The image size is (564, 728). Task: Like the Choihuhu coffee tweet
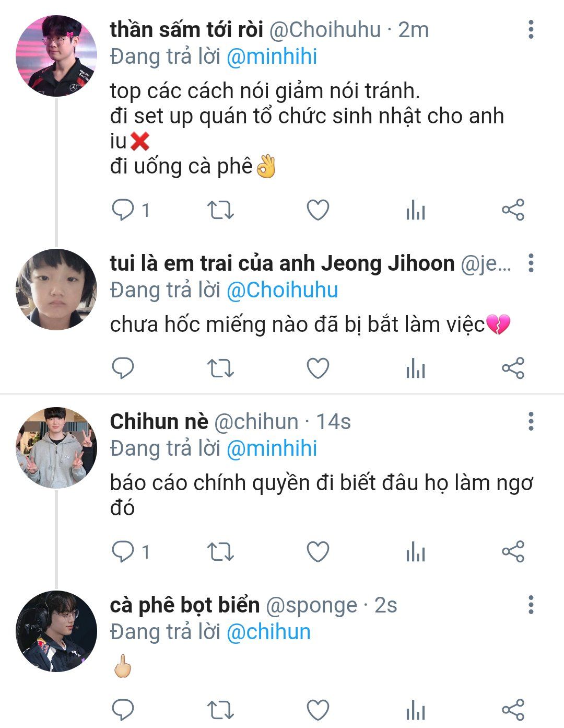tap(318, 211)
